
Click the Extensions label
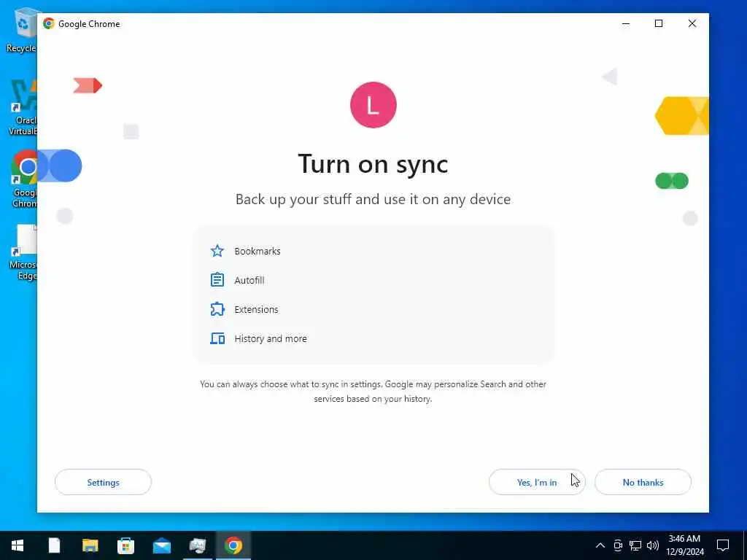click(x=256, y=309)
